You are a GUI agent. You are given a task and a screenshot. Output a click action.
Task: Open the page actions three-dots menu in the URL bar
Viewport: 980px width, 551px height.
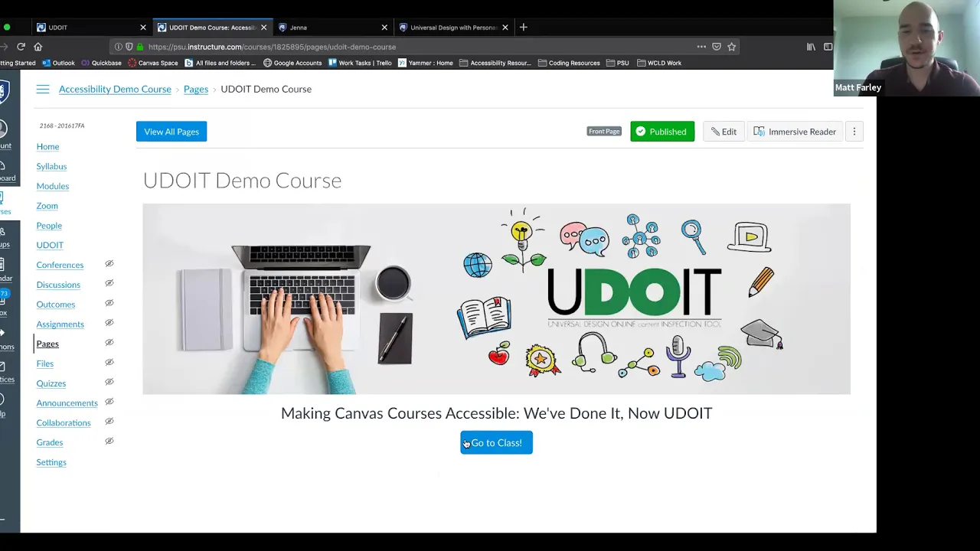click(x=701, y=47)
